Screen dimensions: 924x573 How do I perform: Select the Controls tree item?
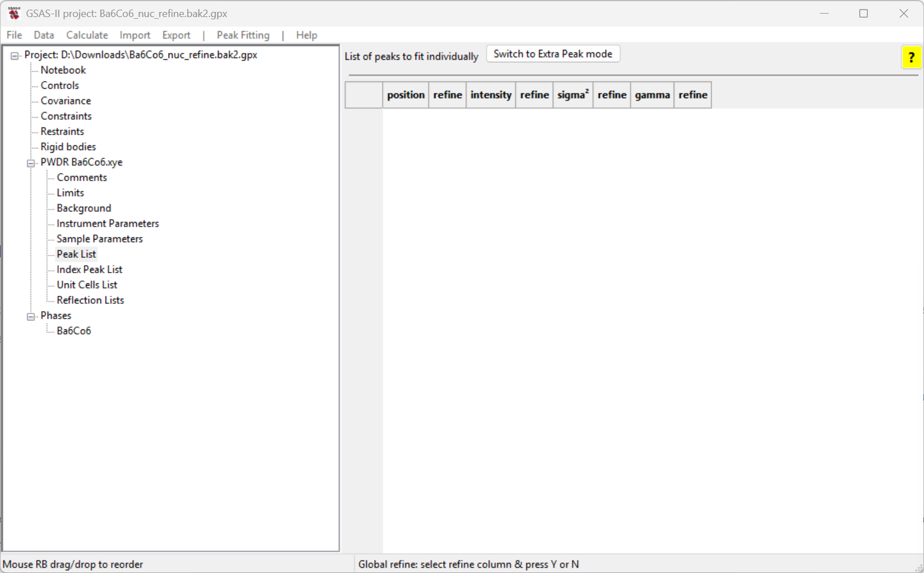tap(60, 85)
